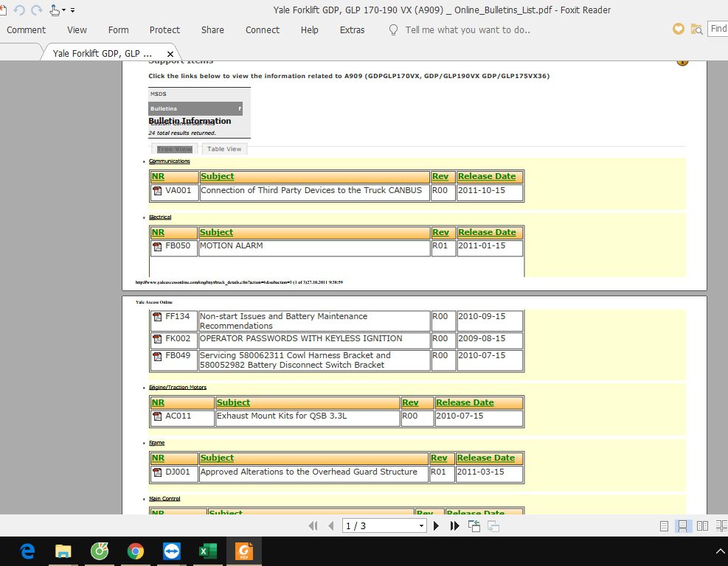Open TeamViewer from taskbar
This screenshot has height=566, width=728.
[x=172, y=551]
